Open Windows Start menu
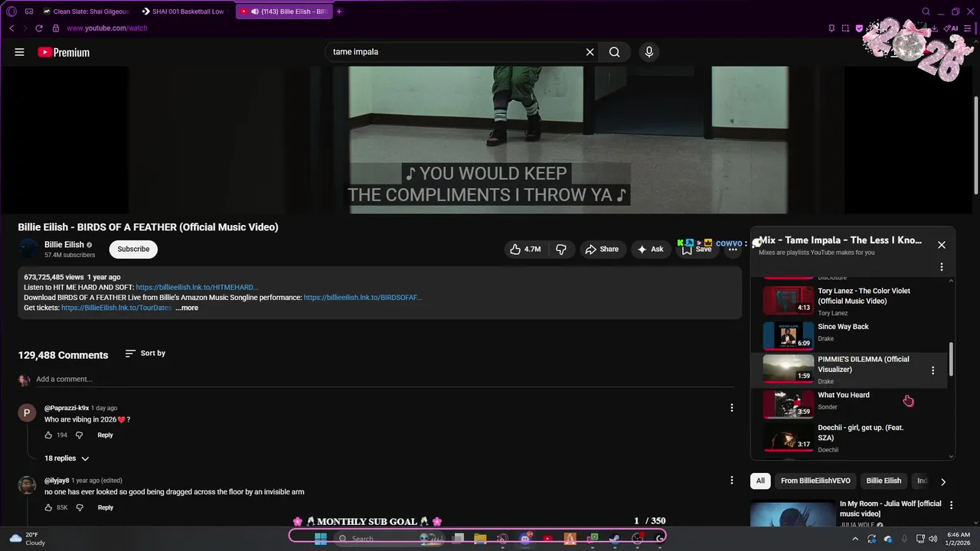 [x=321, y=538]
